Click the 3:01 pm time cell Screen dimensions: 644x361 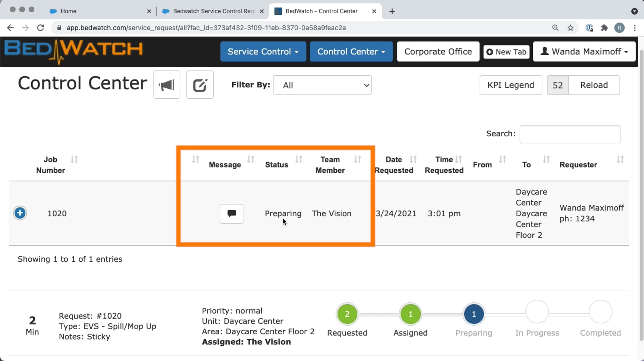click(444, 214)
